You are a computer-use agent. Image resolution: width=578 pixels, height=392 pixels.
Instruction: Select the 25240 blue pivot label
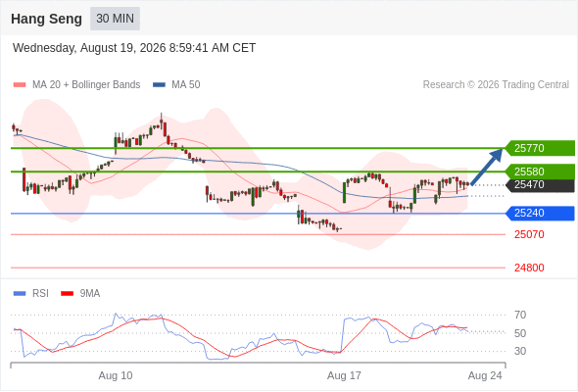click(x=540, y=213)
